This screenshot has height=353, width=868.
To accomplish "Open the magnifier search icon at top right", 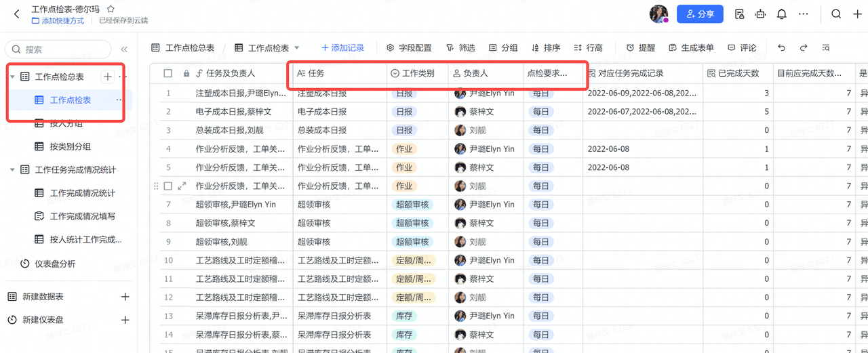I will click(x=837, y=14).
